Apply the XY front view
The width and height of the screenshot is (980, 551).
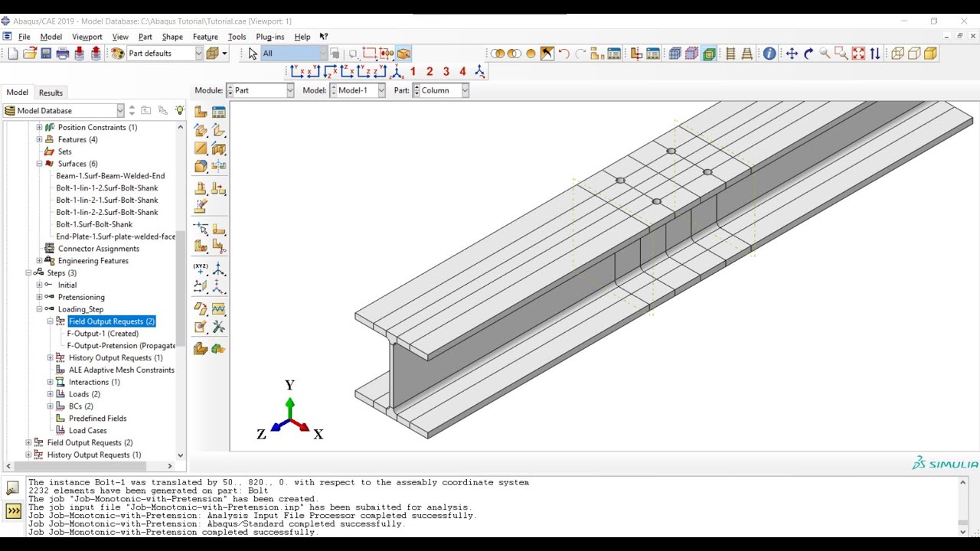pos(297,72)
